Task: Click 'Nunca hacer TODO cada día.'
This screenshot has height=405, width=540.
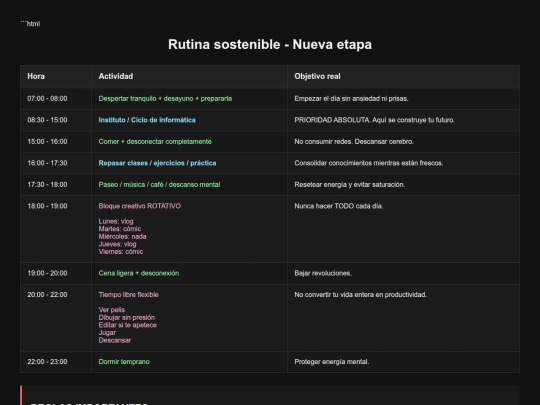Action: [x=339, y=206]
